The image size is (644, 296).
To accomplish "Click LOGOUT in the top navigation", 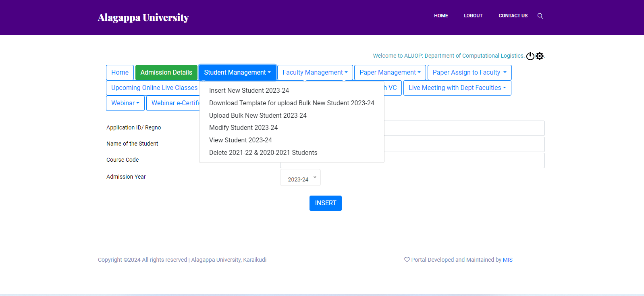I will (473, 16).
